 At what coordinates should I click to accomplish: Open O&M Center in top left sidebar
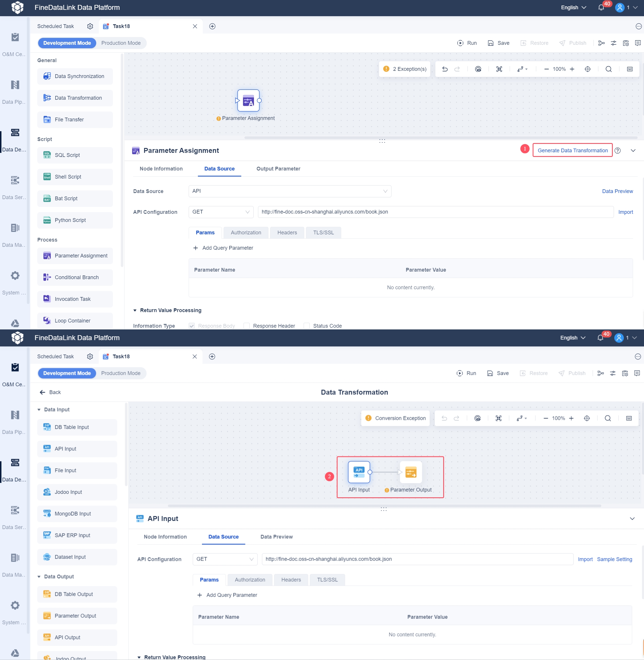coord(15,44)
